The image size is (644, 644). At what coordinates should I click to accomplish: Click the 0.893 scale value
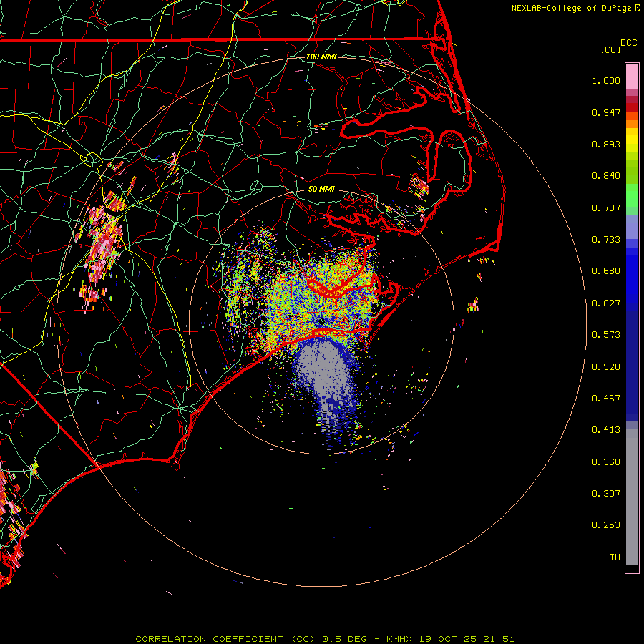tap(606, 144)
